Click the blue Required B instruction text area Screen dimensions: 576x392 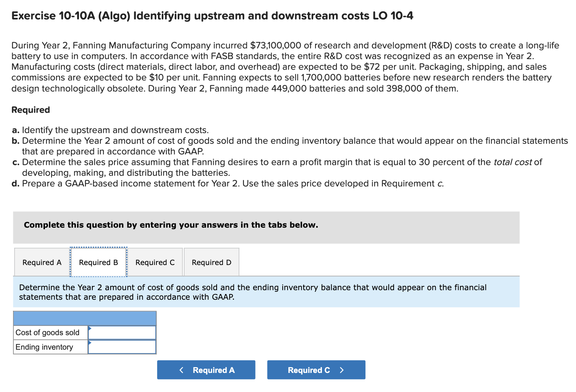(x=253, y=292)
